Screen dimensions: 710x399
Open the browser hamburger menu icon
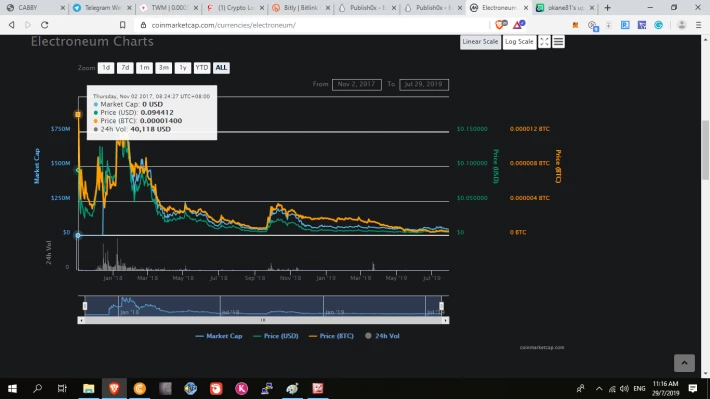[698, 25]
